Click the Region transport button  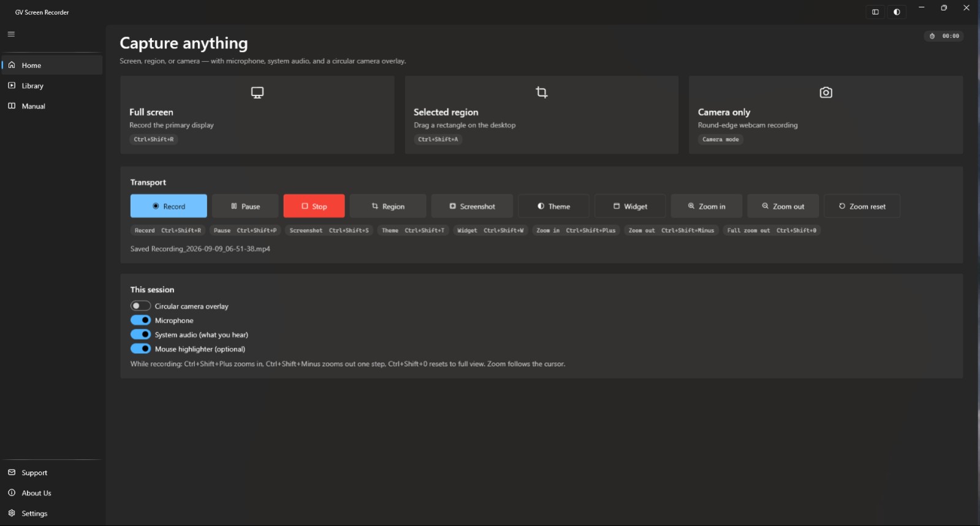pyautogui.click(x=388, y=206)
